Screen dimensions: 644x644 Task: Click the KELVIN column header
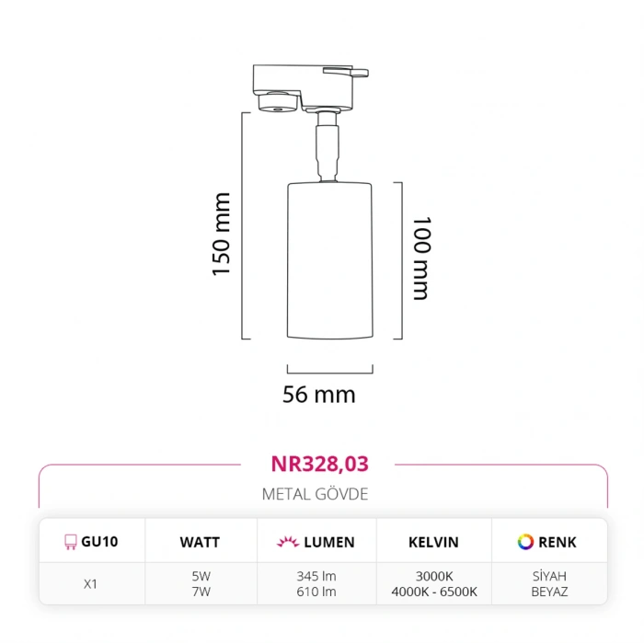point(433,543)
